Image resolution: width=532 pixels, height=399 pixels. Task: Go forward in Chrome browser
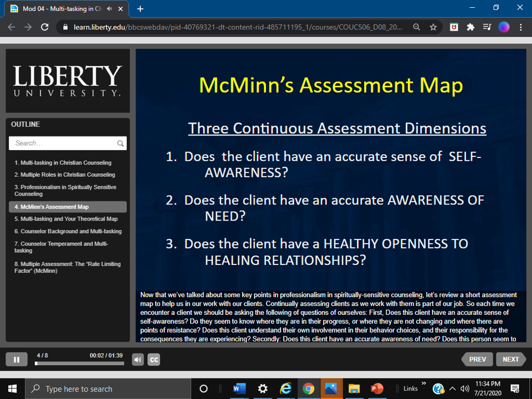click(x=28, y=27)
